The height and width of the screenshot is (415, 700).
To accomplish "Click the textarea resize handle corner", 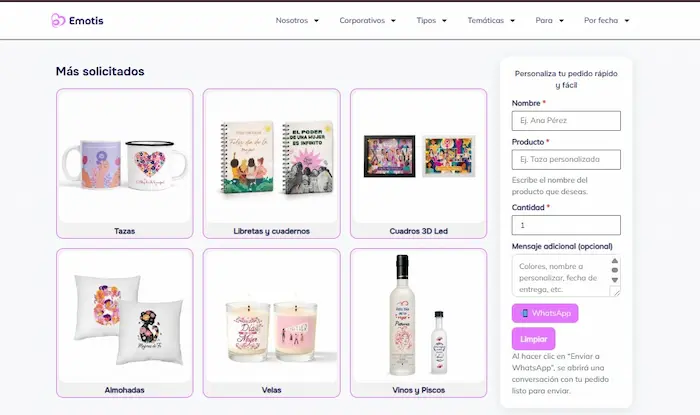I will 616,292.
